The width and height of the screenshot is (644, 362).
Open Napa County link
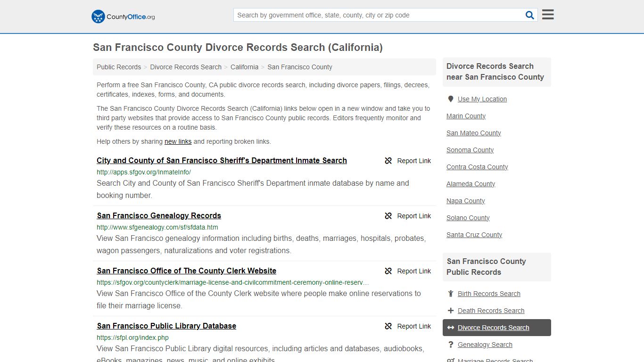[466, 201]
